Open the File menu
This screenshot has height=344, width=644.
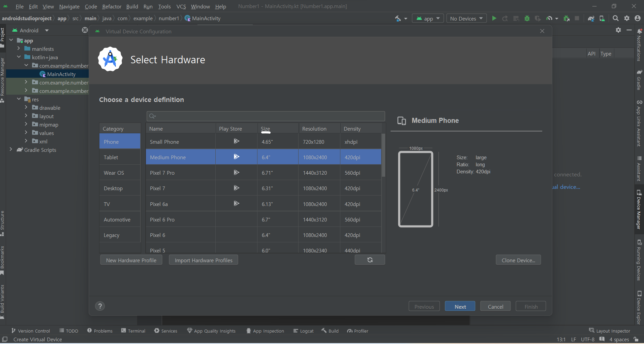(x=20, y=6)
